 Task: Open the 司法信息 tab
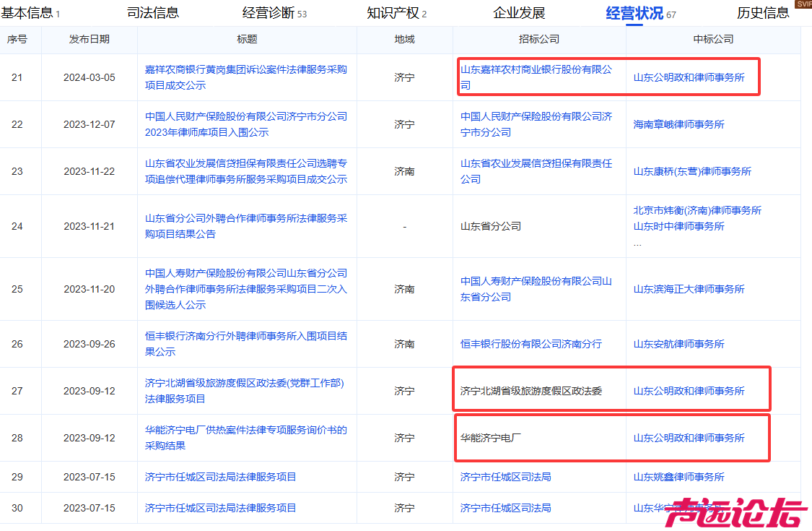pyautogui.click(x=152, y=13)
